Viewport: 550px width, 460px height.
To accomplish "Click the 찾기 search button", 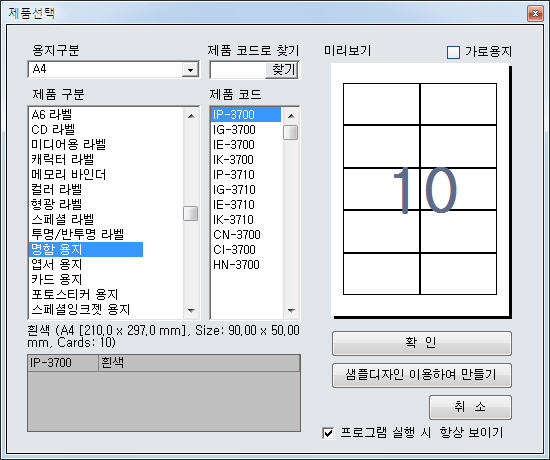I will point(282,69).
